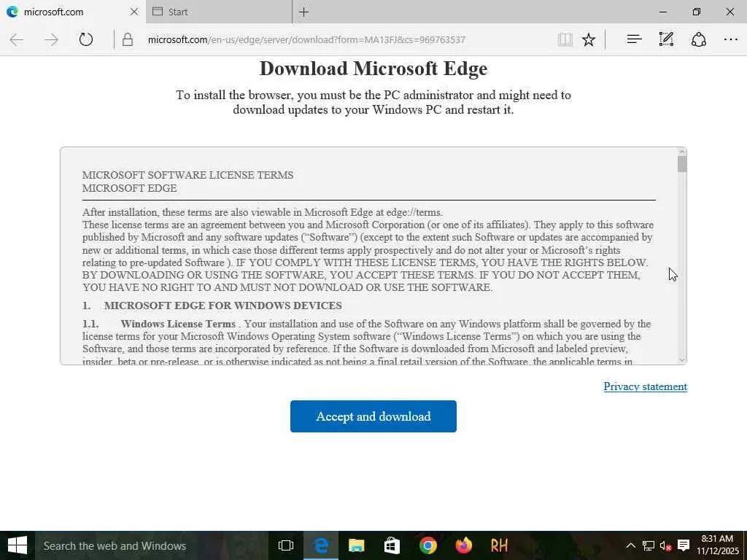The width and height of the screenshot is (747, 560).
Task: Click the muted volume tray icon
Action: pos(665,545)
